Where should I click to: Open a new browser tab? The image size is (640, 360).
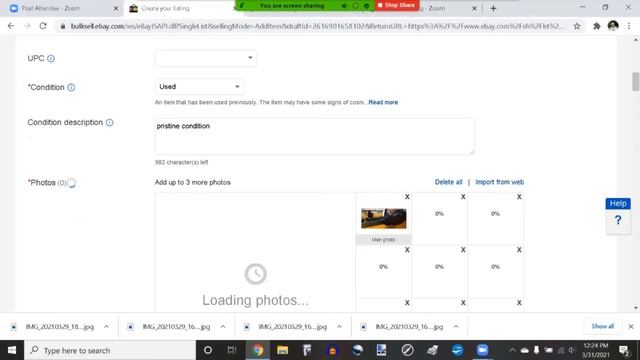click(493, 8)
